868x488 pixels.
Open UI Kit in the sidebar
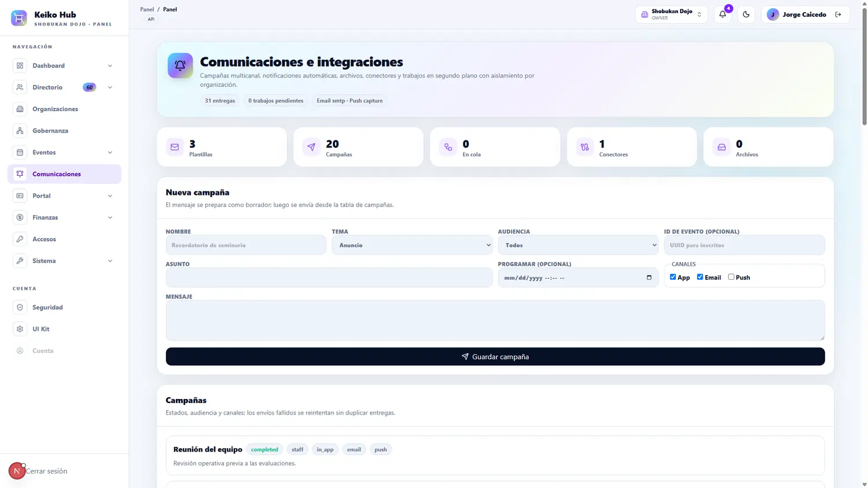64,329
